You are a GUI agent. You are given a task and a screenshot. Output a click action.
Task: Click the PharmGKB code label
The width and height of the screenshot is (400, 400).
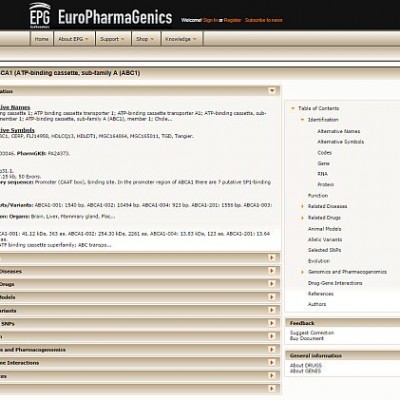32,154
